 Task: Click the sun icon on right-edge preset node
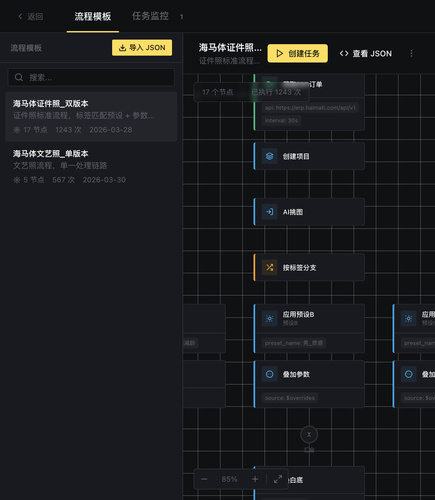(408, 318)
